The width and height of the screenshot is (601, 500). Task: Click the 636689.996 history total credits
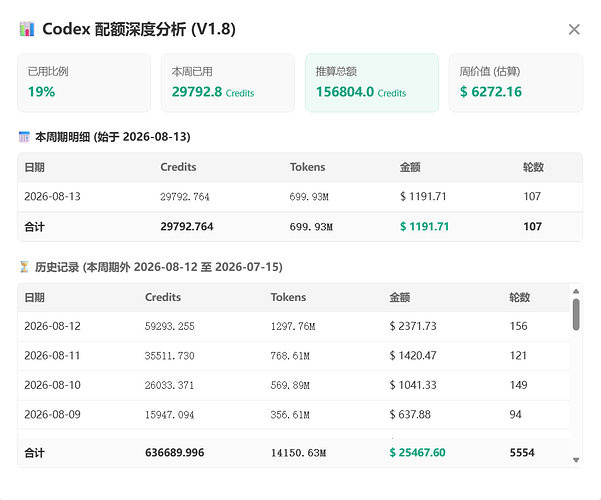(174, 453)
